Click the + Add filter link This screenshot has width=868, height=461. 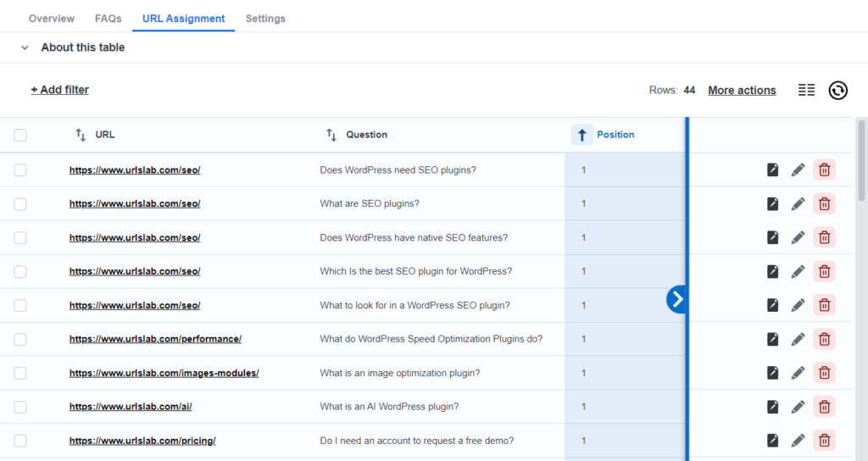60,90
